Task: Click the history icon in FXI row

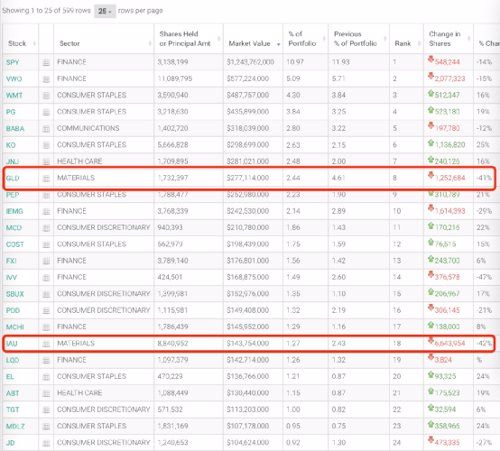Action: pos(46,261)
